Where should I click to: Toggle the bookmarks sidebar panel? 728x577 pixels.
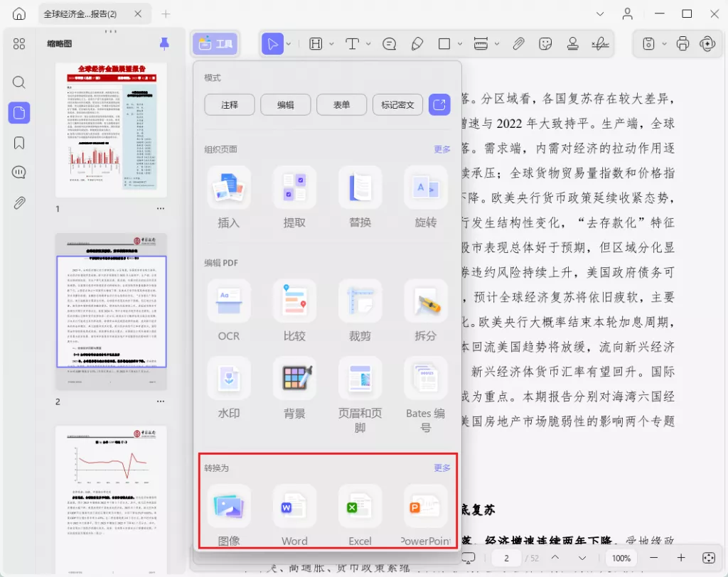18,141
